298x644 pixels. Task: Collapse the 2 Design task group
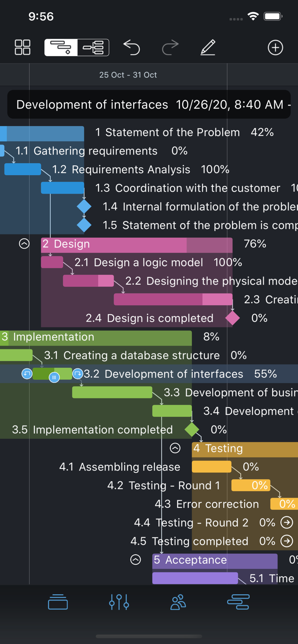(25, 244)
